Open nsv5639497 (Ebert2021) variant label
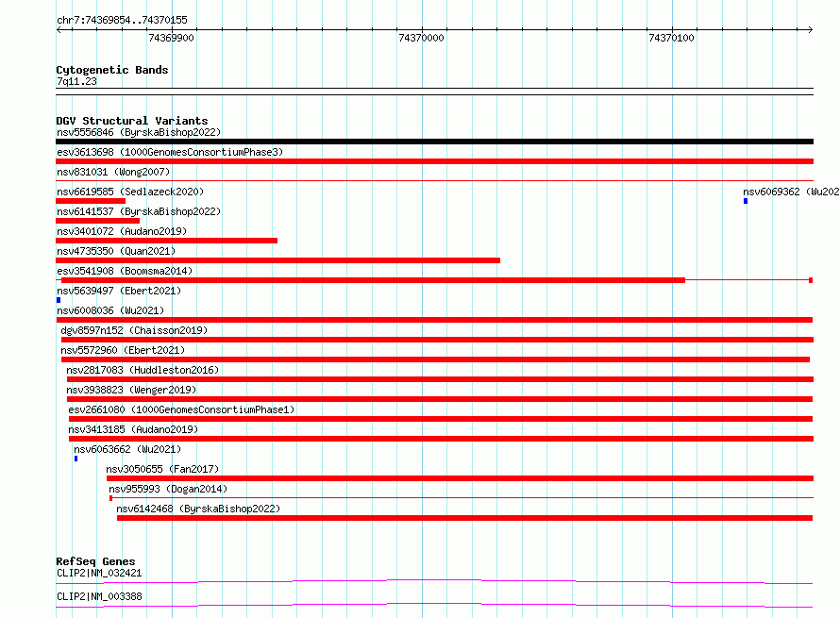Screen dimensions: 840x618 click(119, 291)
